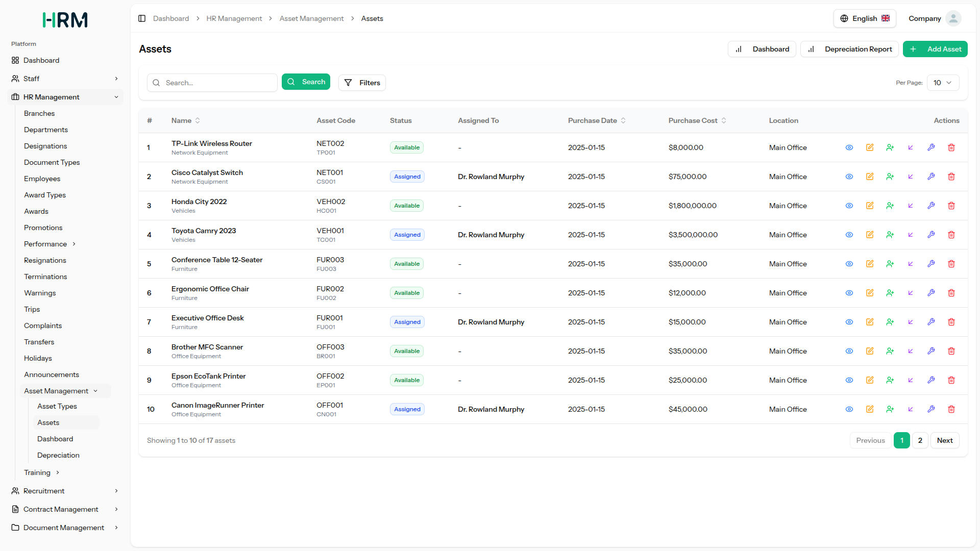The image size is (980, 551).
Task: Click maintenance wrench icon for Ergonomic Office Chair
Action: pos(931,293)
